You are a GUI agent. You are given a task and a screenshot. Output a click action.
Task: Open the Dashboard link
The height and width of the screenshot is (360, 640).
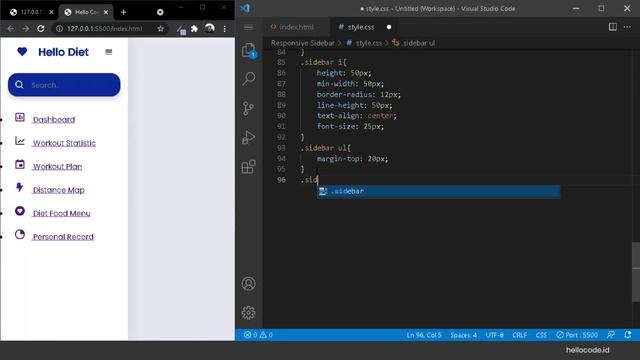point(54,120)
